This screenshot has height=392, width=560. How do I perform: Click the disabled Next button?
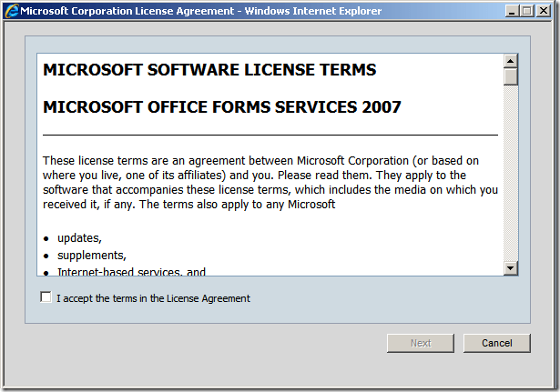tap(421, 343)
